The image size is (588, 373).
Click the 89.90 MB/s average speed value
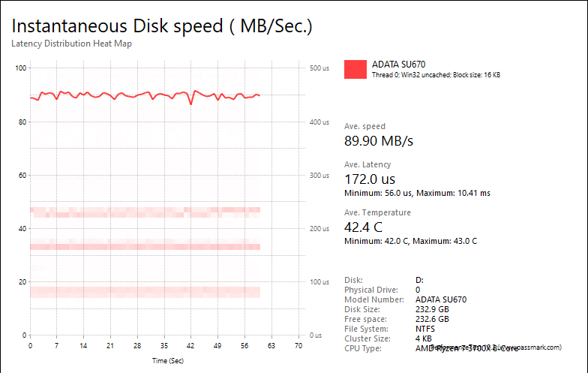pos(378,141)
